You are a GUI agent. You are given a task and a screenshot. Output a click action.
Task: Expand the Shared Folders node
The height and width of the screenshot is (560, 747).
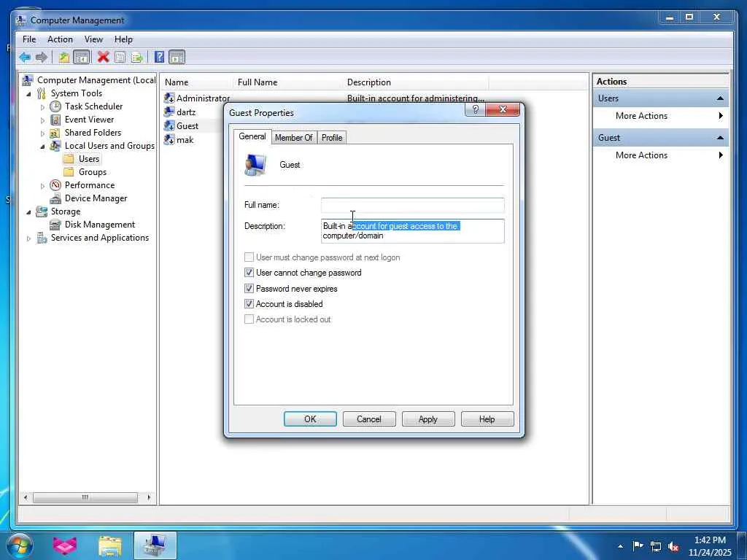tap(42, 133)
